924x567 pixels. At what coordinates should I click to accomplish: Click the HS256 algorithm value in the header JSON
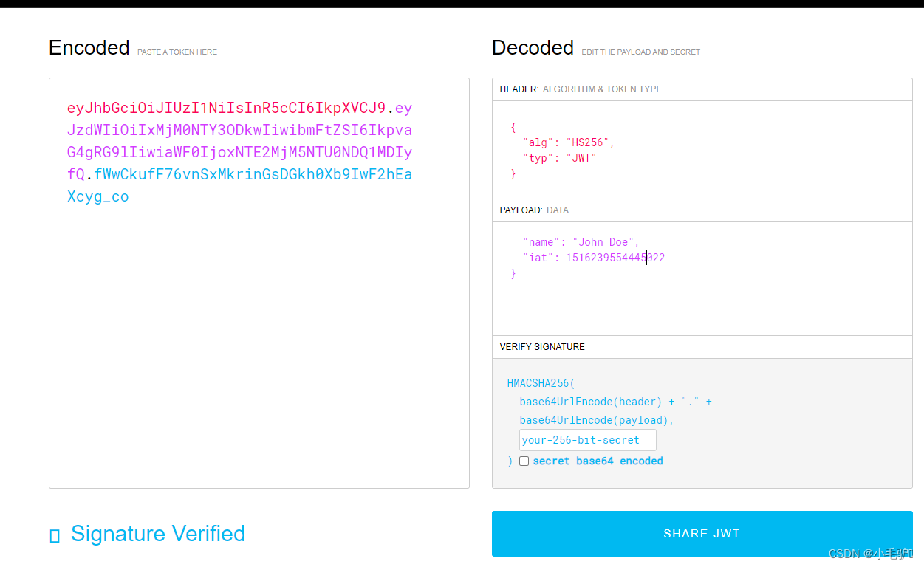(588, 142)
